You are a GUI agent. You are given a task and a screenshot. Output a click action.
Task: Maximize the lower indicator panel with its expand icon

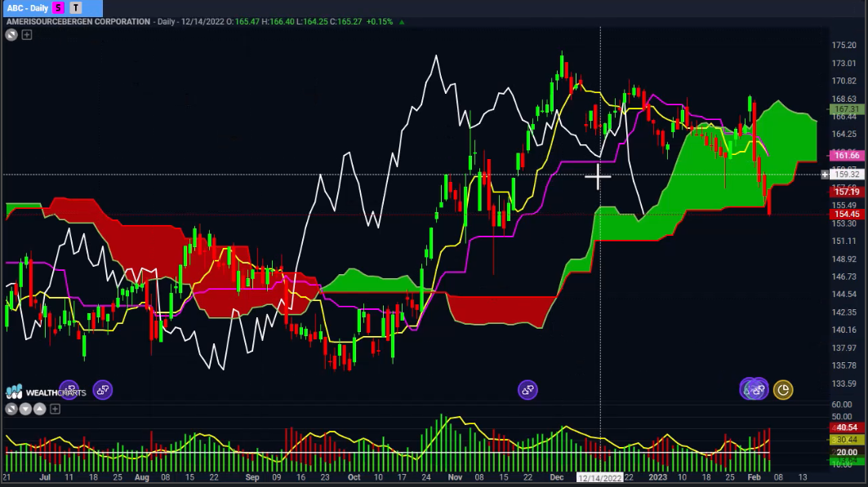11,409
